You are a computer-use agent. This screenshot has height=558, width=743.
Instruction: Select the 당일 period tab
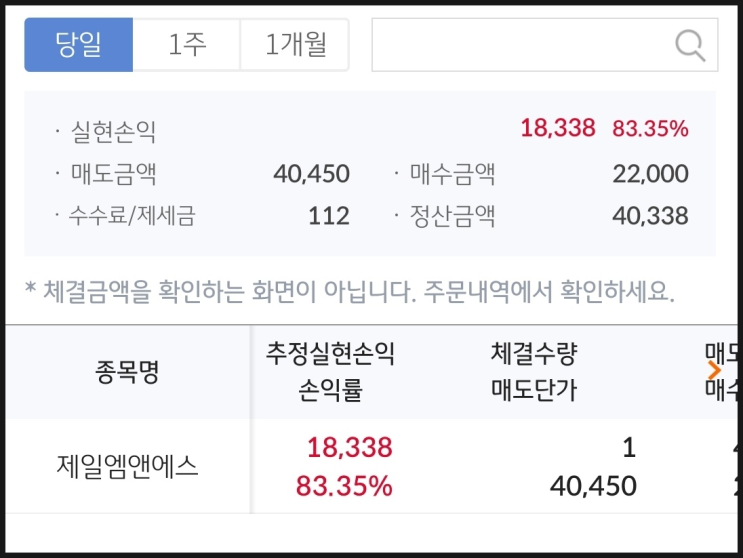[x=78, y=45]
